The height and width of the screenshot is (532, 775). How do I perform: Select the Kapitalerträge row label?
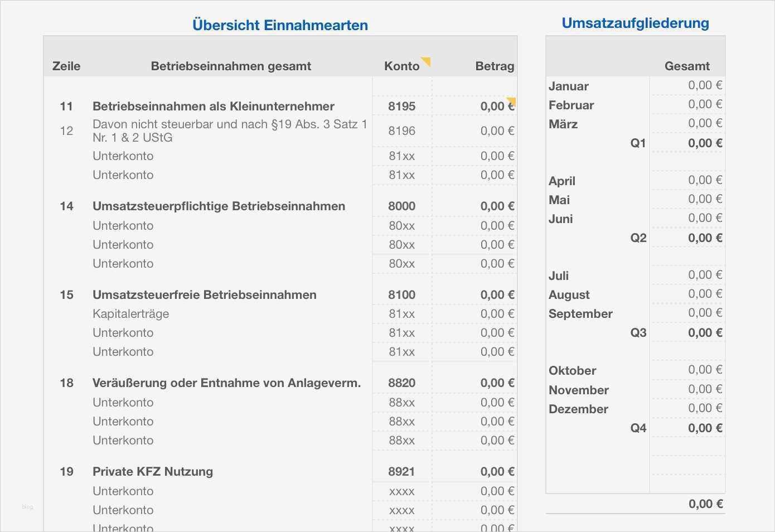(130, 313)
